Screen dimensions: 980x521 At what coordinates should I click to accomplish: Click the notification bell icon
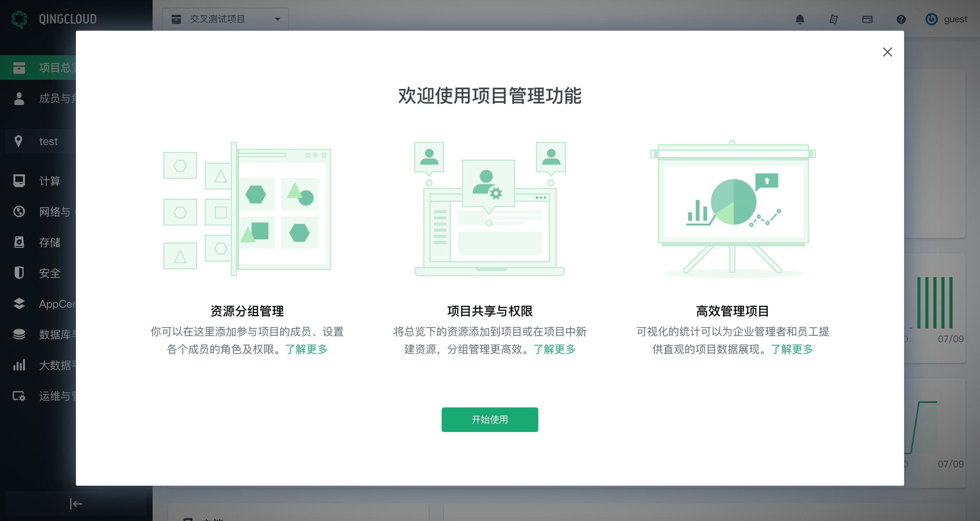(x=800, y=19)
